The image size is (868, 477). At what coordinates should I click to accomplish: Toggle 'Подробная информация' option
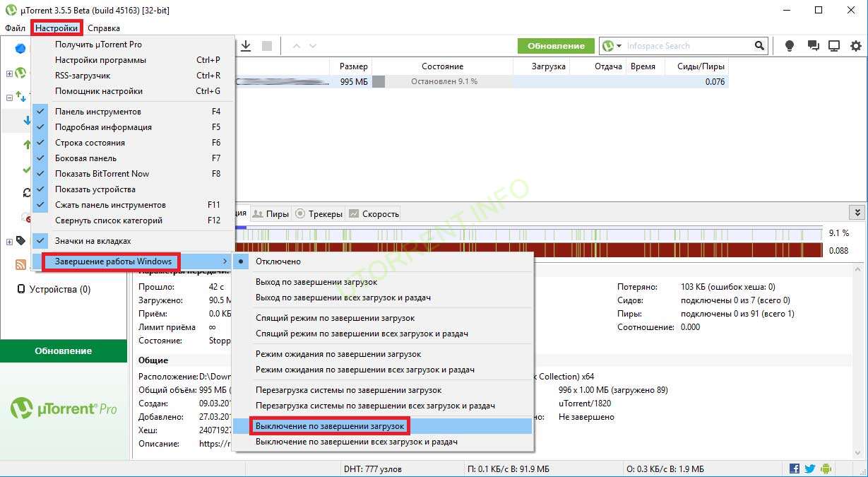coord(133,127)
